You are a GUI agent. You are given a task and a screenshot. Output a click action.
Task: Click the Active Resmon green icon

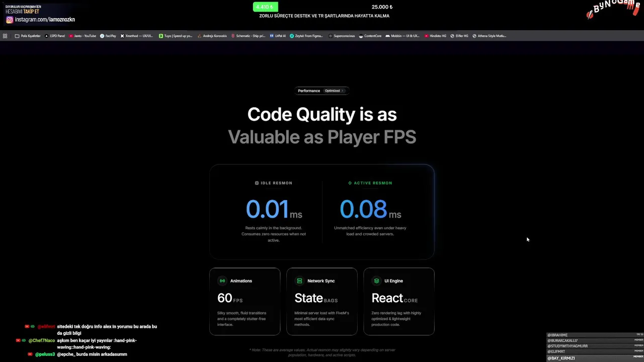(350, 183)
